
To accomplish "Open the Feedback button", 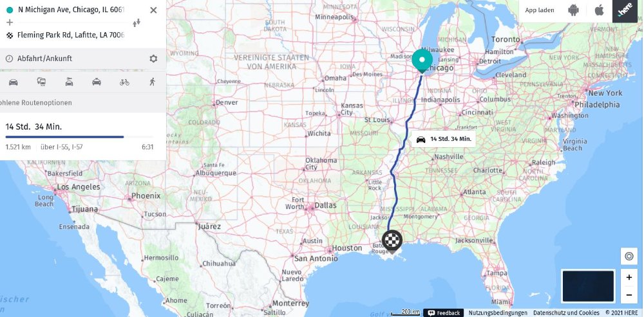I will coord(444,313).
